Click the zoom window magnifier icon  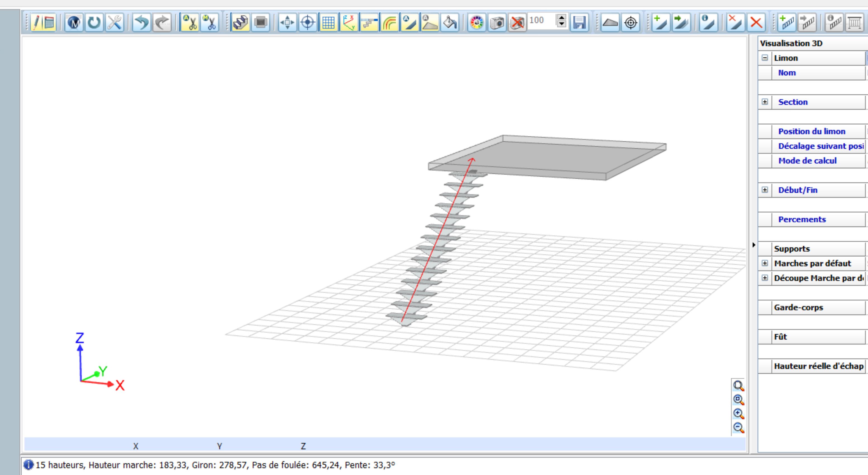(739, 386)
